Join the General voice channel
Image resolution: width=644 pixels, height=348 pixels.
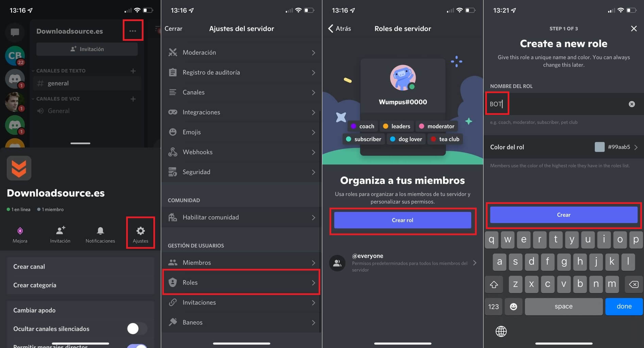pyautogui.click(x=87, y=111)
